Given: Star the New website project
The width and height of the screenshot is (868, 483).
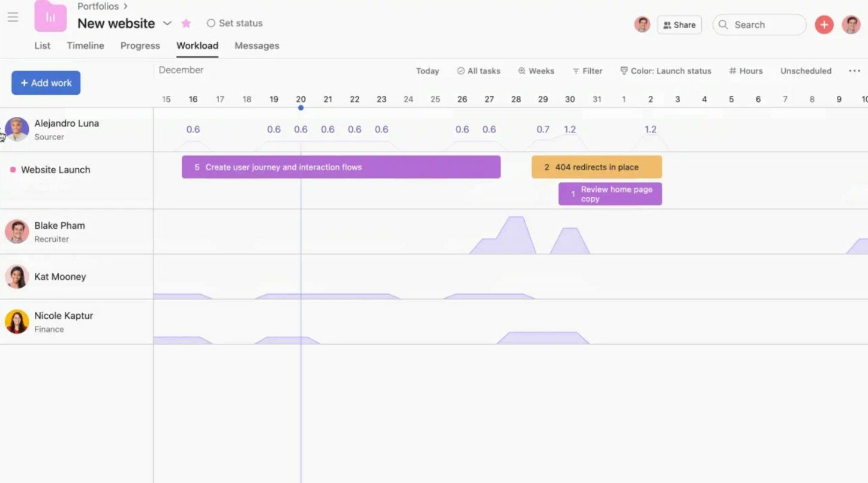Looking at the screenshot, I should pyautogui.click(x=186, y=23).
